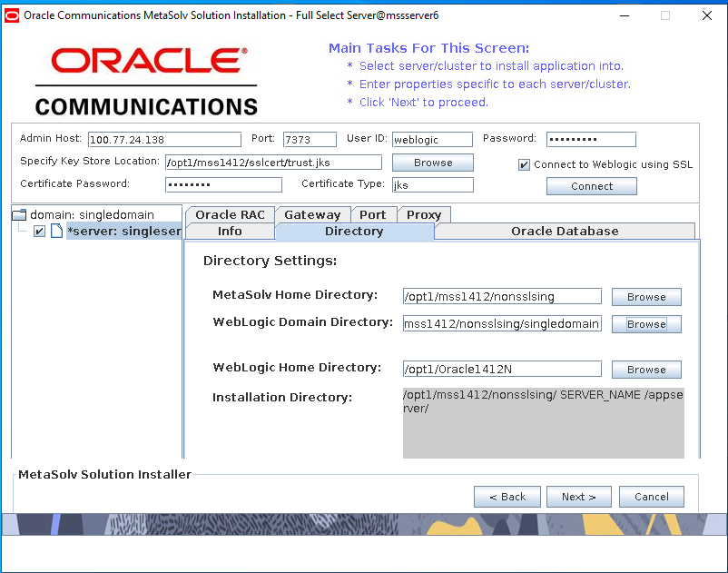Click the domain singledomain folder icon

point(19,215)
